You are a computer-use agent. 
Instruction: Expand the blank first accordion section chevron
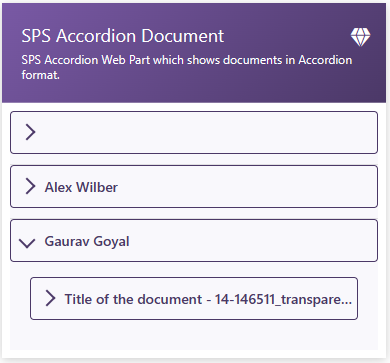point(30,132)
